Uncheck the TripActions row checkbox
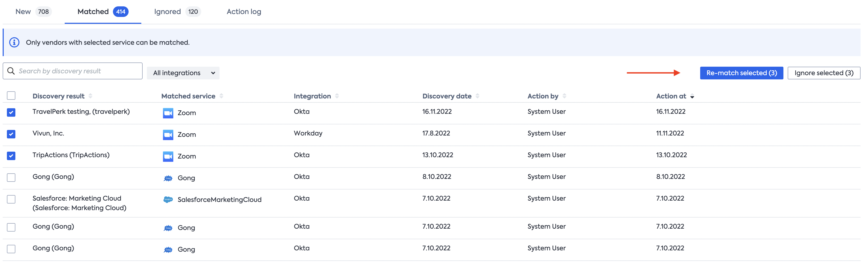The height and width of the screenshot is (262, 868). point(11,156)
